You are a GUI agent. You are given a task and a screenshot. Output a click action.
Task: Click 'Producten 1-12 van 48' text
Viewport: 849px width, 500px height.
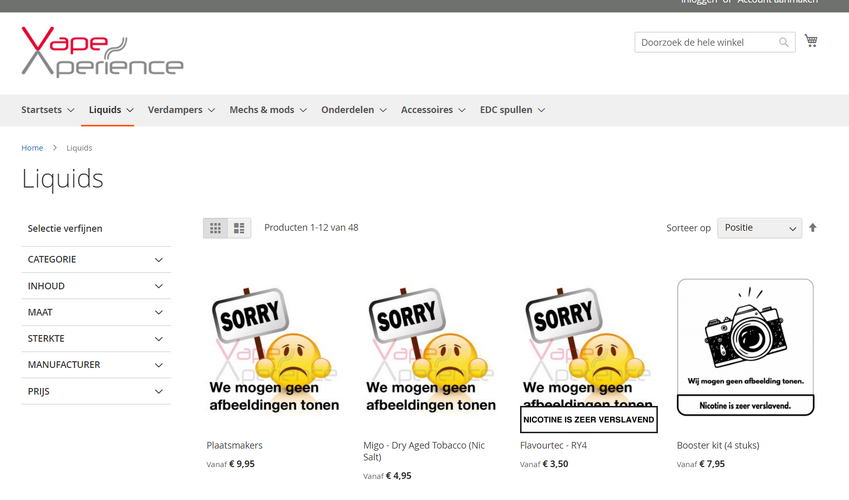pyautogui.click(x=311, y=228)
